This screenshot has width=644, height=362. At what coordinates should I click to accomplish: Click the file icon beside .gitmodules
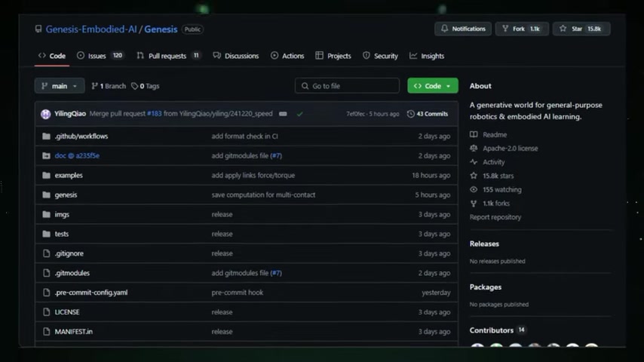tap(47, 273)
